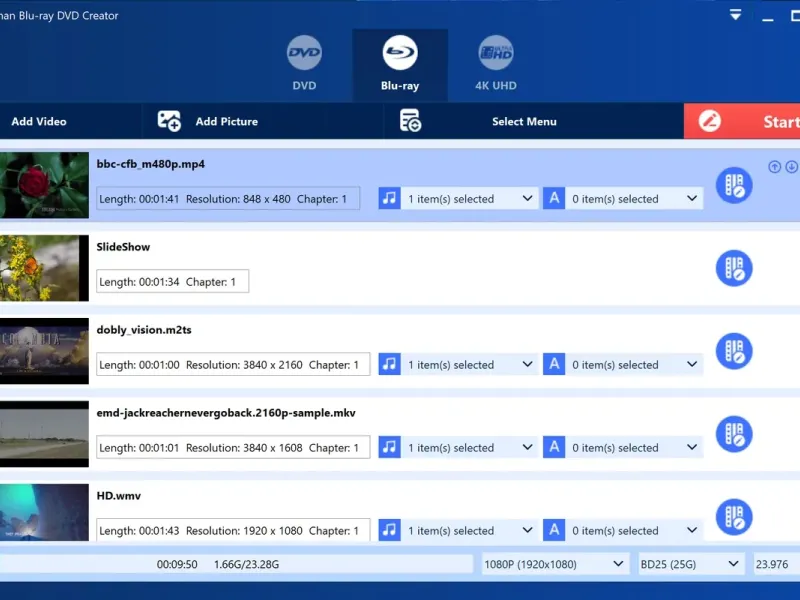Click the info box showing Resolution 848 x 480
Image resolution: width=800 pixels, height=600 pixels.
pos(228,198)
